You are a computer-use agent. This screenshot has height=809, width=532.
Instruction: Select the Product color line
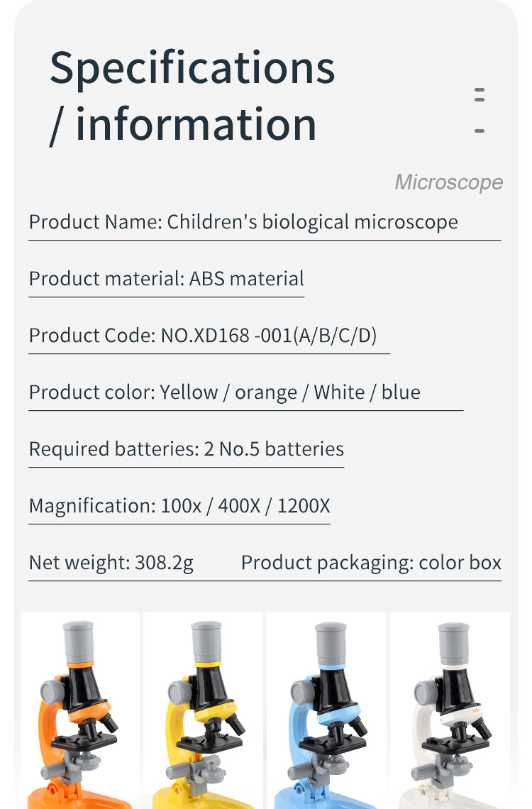(224, 392)
